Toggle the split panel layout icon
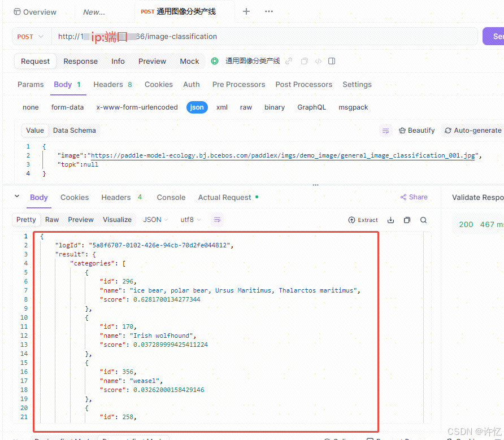This screenshot has height=440, width=504. pyautogui.click(x=332, y=61)
